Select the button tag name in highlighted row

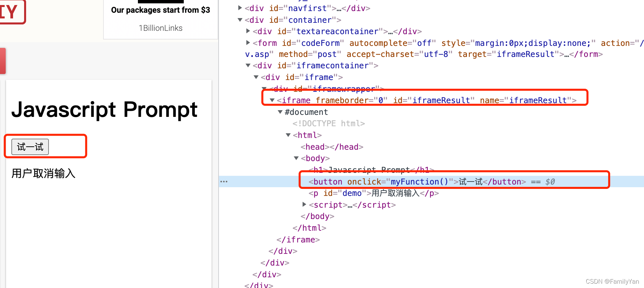328,182
